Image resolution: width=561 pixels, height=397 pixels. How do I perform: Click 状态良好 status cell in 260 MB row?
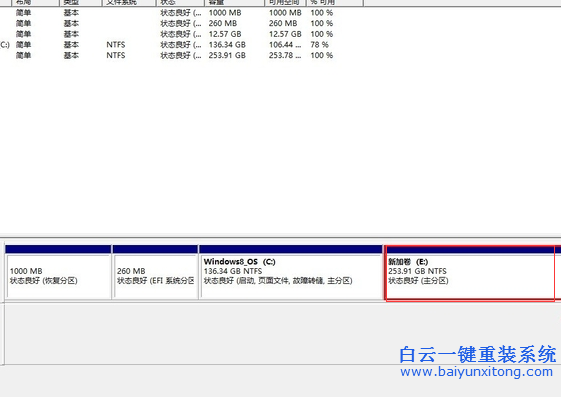click(181, 23)
